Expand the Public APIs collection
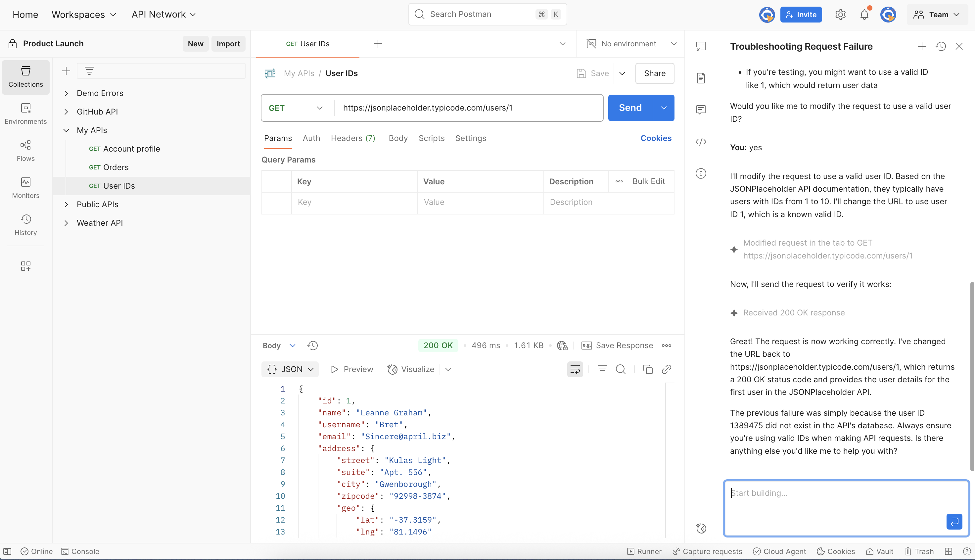Screen dimensions: 975x560 point(66,204)
